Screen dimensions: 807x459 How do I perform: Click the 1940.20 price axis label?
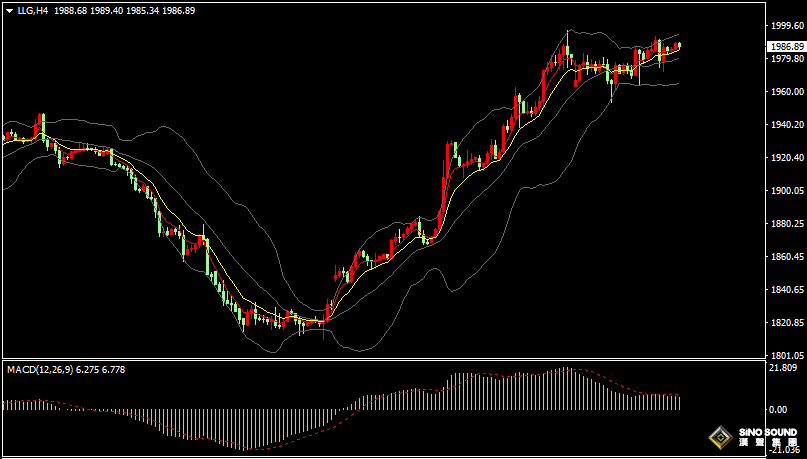785,124
